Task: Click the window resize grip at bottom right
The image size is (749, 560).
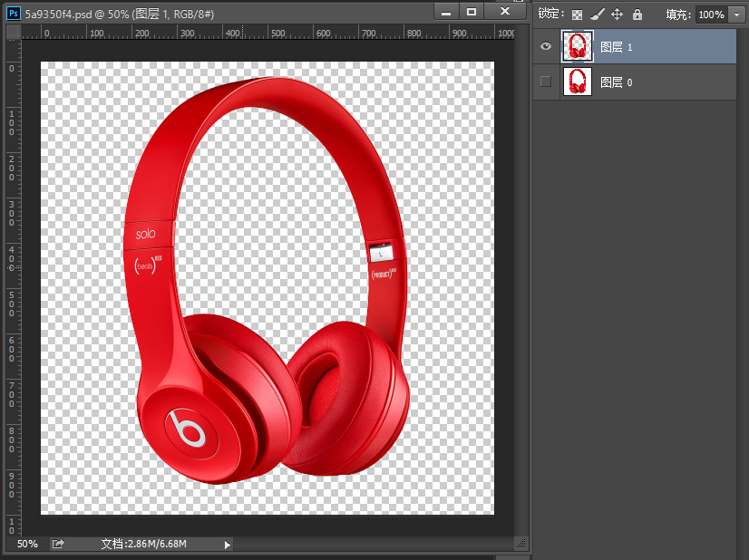Action: [521, 544]
